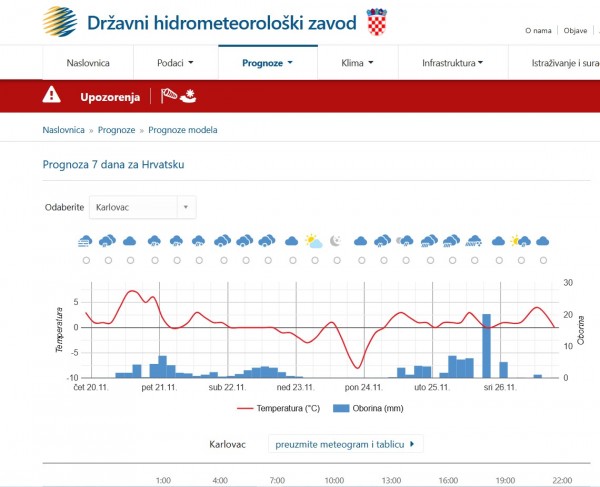Open the O nama top link

(538, 31)
